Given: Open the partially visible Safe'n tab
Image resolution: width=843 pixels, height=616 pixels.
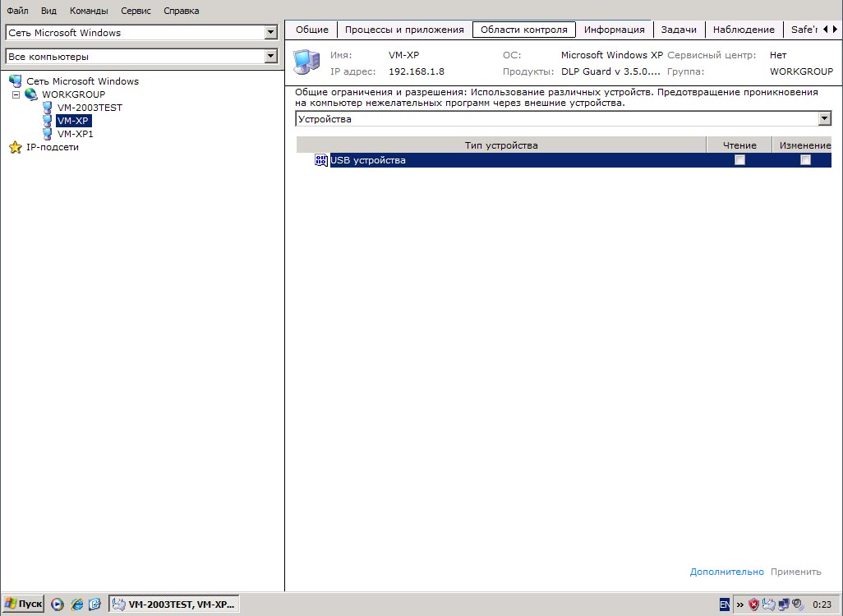Looking at the screenshot, I should [804, 30].
